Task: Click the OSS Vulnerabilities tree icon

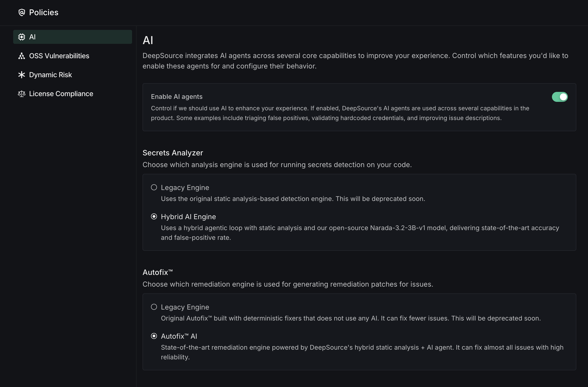Action: (22, 56)
